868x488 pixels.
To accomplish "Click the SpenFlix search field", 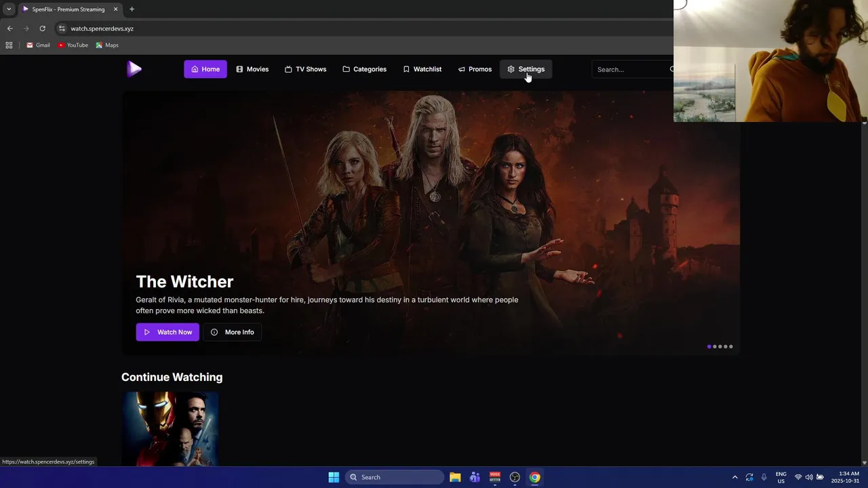I will (x=631, y=69).
